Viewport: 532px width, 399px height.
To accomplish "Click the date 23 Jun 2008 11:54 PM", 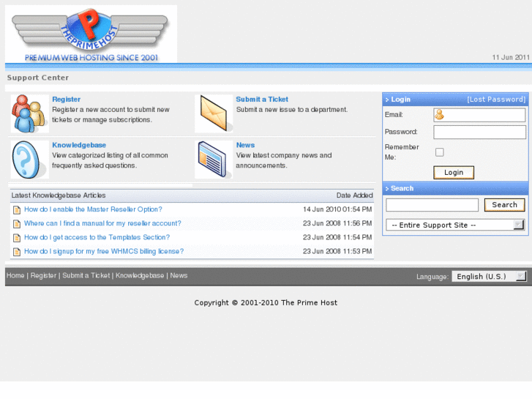I will coord(337,237).
